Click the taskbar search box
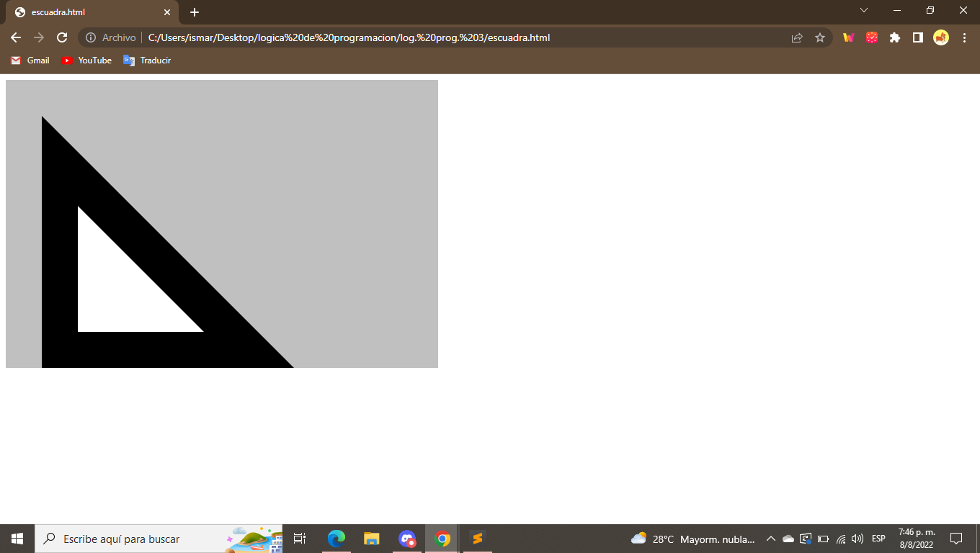This screenshot has height=553, width=980. 159,539
